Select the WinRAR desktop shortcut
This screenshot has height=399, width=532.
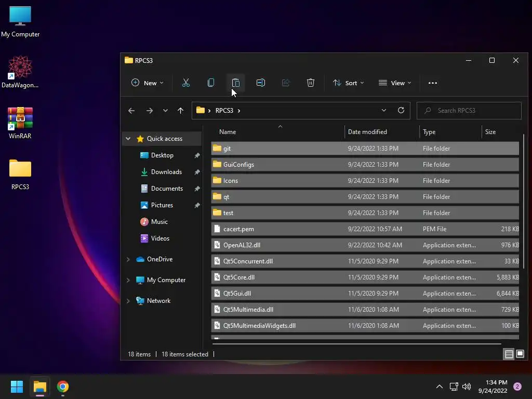20,123
